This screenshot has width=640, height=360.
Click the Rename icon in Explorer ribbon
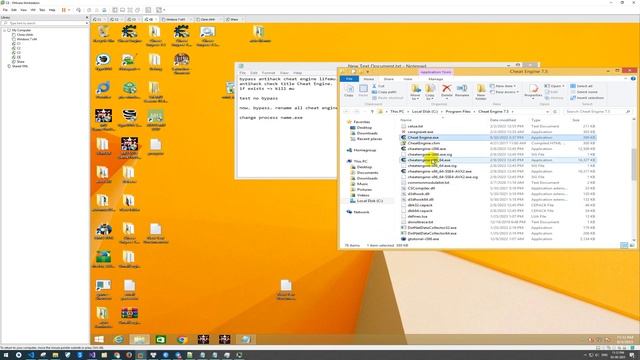[462, 90]
